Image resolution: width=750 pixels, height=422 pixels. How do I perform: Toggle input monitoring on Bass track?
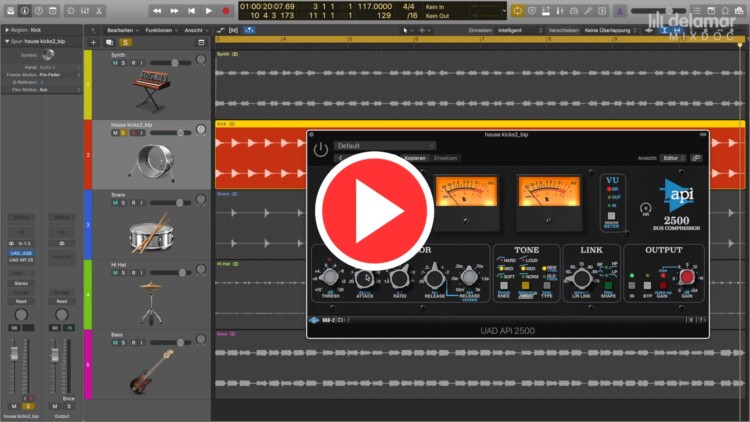click(142, 343)
